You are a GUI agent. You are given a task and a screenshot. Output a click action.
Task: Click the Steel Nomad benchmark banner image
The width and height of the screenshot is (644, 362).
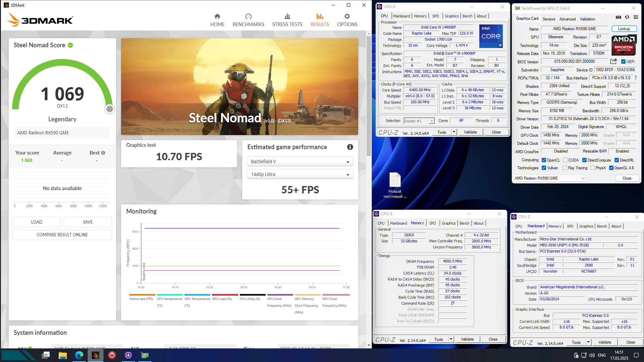click(239, 86)
